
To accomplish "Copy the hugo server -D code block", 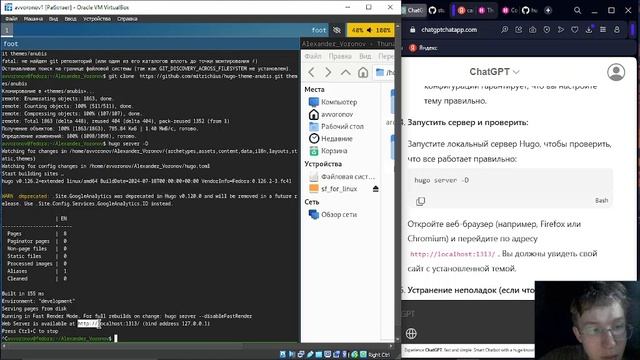I will 420,201.
